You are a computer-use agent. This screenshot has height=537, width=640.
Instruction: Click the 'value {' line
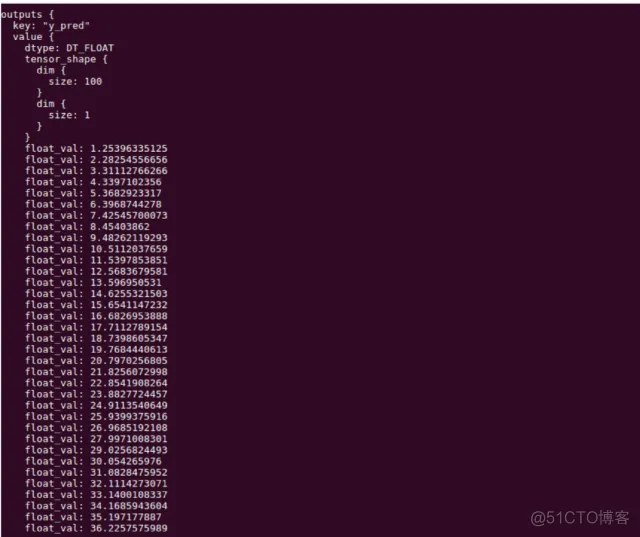click(x=33, y=37)
